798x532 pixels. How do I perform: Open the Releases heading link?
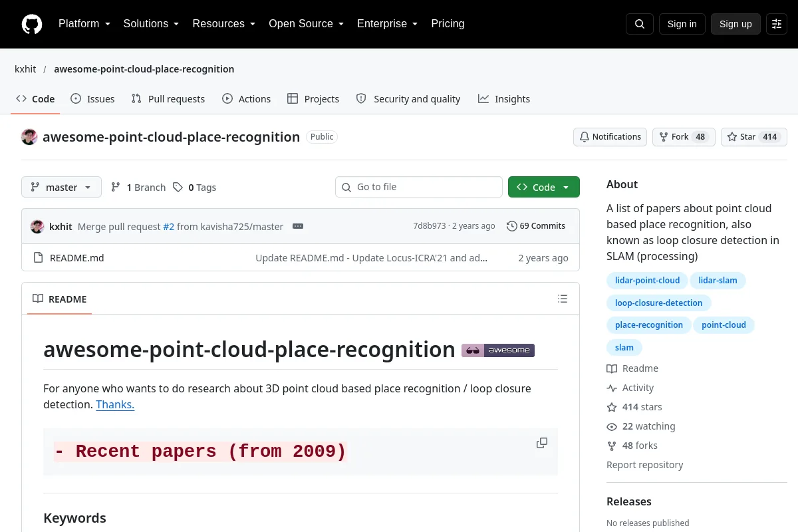point(629,501)
